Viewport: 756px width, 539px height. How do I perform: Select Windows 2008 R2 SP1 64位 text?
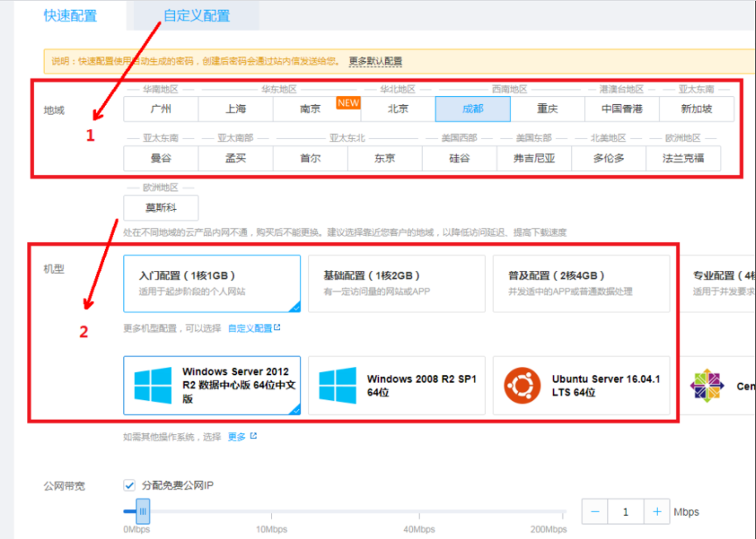click(x=421, y=385)
